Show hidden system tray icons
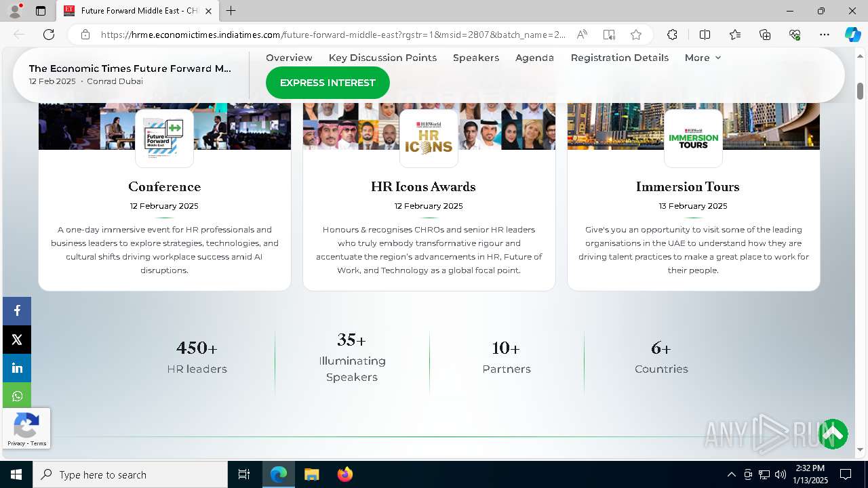The width and height of the screenshot is (868, 488). (x=731, y=474)
